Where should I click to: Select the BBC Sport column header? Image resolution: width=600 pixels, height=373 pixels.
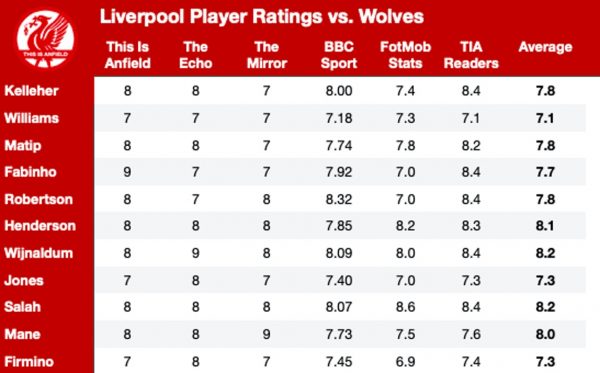[x=339, y=55]
